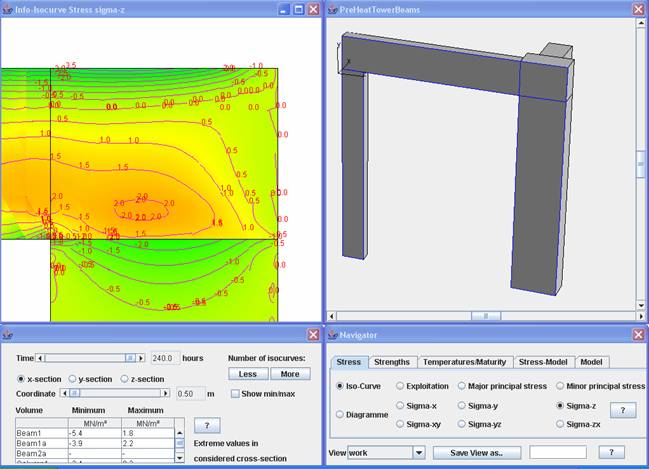This screenshot has height=469, width=649.
Task: Click the Coordinate slider thumb
Action: [75, 393]
